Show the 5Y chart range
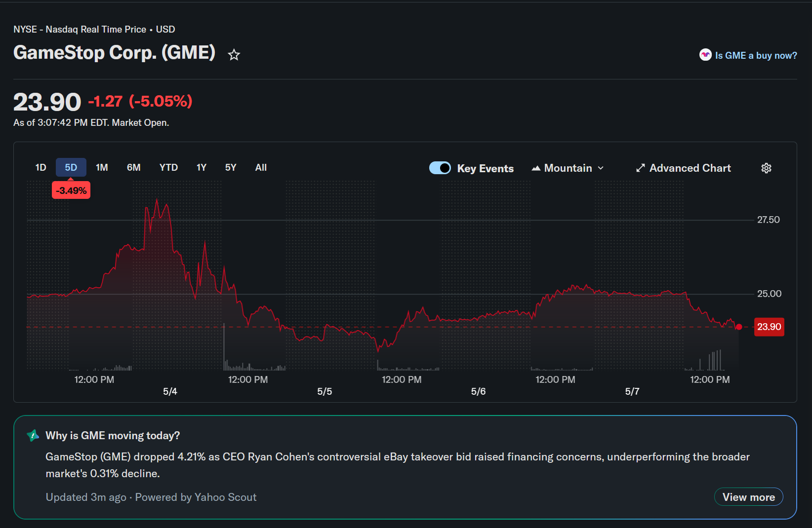 pyautogui.click(x=231, y=168)
